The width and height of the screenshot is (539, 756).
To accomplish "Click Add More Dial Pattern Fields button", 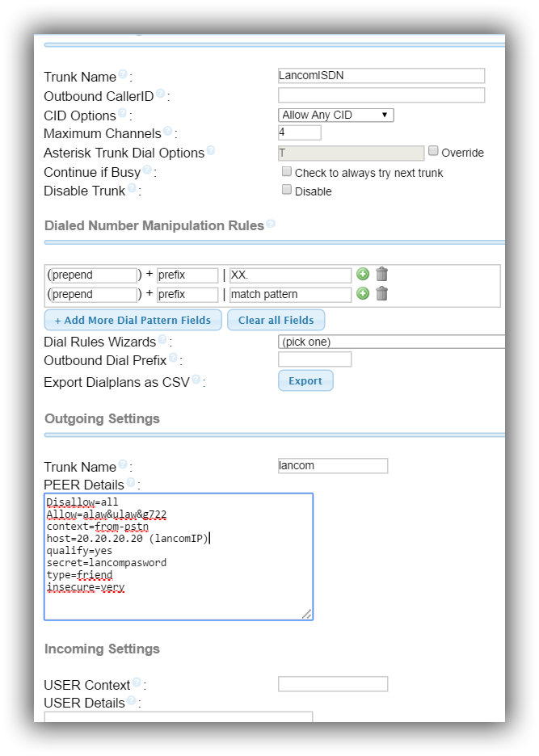I will 133,320.
